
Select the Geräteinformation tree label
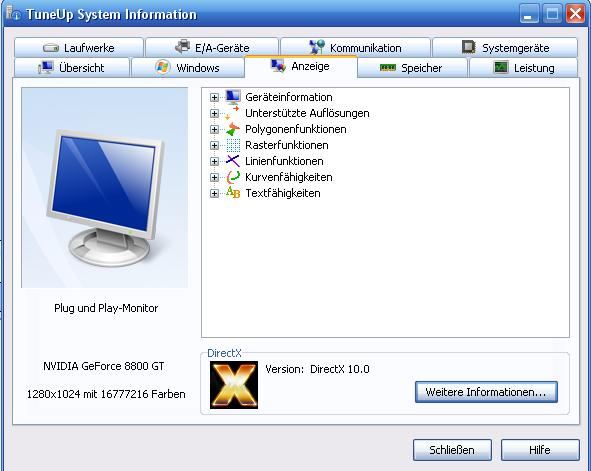coord(289,97)
